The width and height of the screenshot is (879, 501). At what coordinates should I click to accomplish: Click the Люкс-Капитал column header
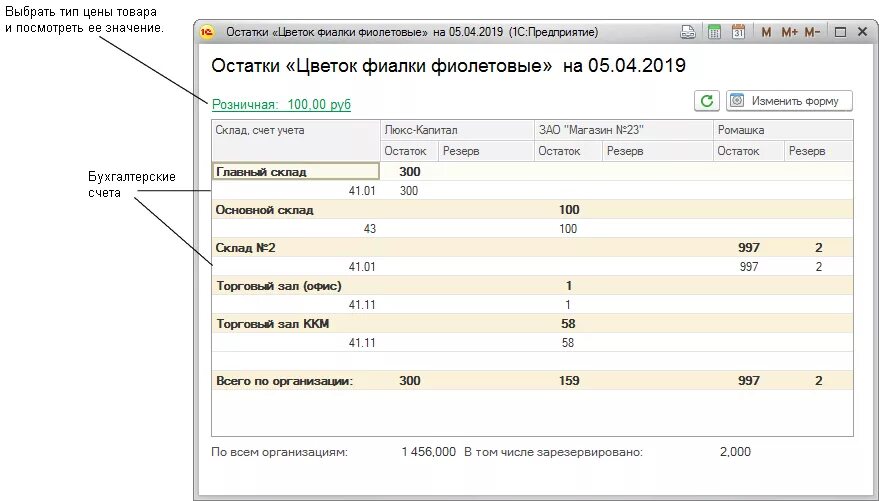[x=457, y=130]
